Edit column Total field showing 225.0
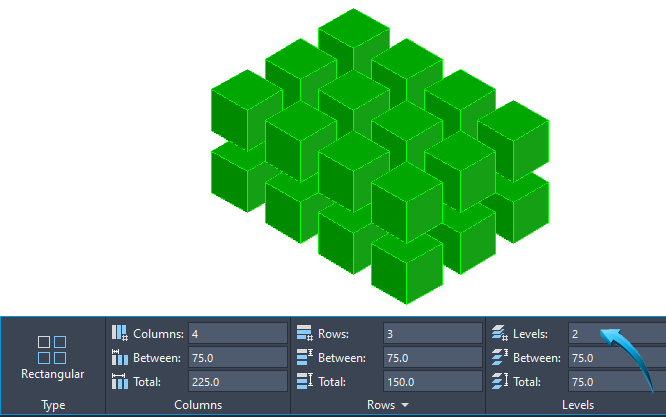This screenshot has height=417, width=666. coord(238,381)
